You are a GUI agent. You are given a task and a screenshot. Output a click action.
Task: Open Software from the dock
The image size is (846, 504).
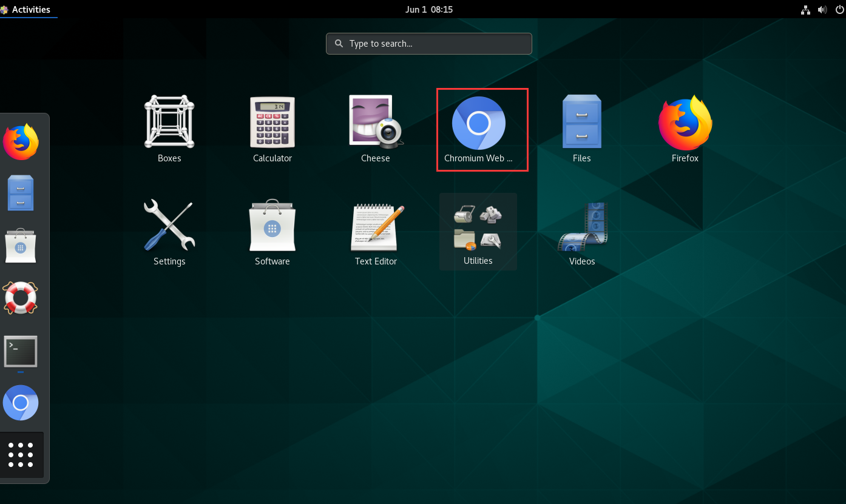point(21,245)
